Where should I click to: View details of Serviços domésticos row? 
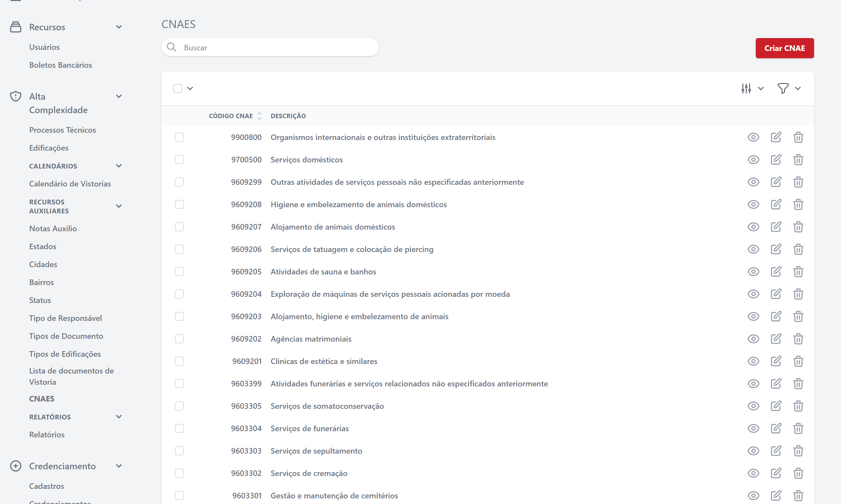click(x=753, y=160)
